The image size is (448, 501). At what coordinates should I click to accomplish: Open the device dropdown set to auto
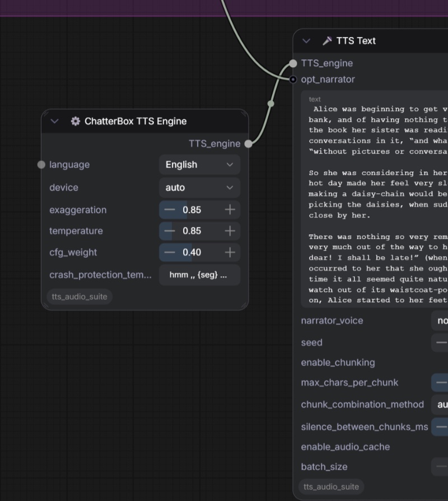click(x=199, y=188)
